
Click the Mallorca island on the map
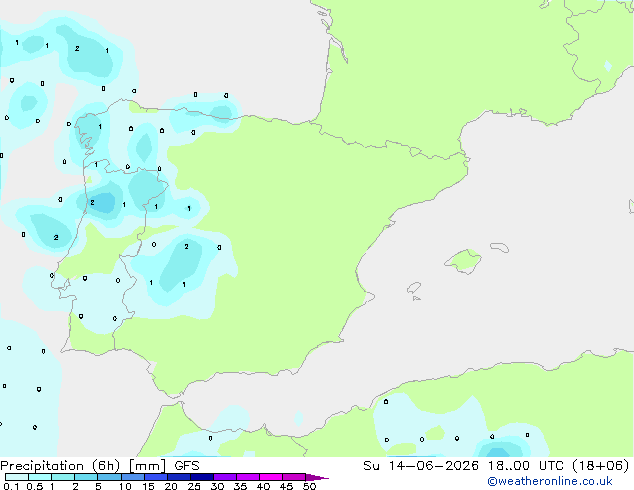464,261
